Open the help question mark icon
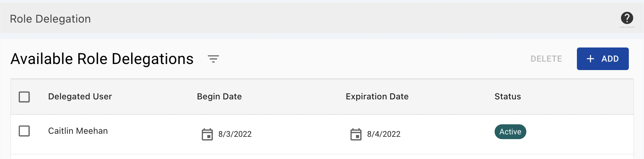The width and height of the screenshot is (644, 159). [x=627, y=18]
